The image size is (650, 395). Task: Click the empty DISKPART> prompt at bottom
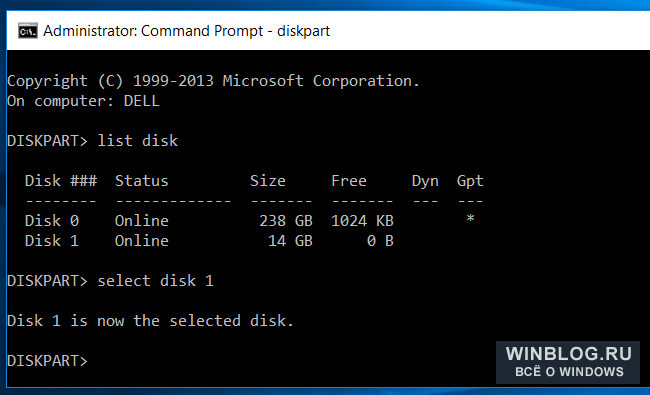coord(47,361)
